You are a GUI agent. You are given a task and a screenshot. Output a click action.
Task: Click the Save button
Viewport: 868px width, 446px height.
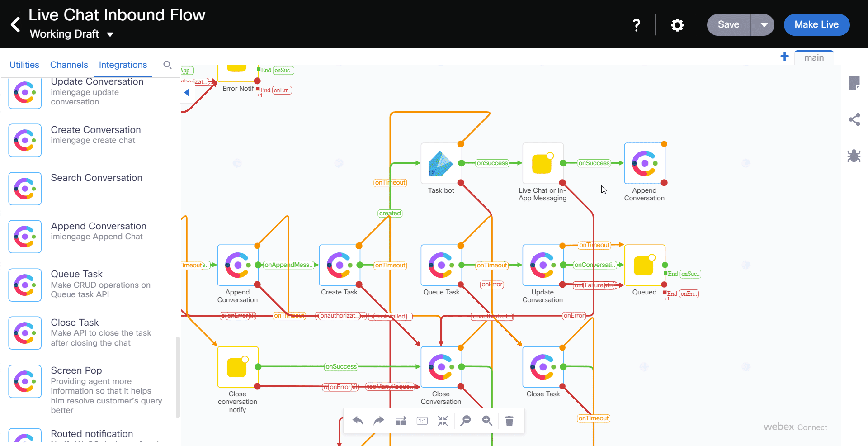pos(729,24)
